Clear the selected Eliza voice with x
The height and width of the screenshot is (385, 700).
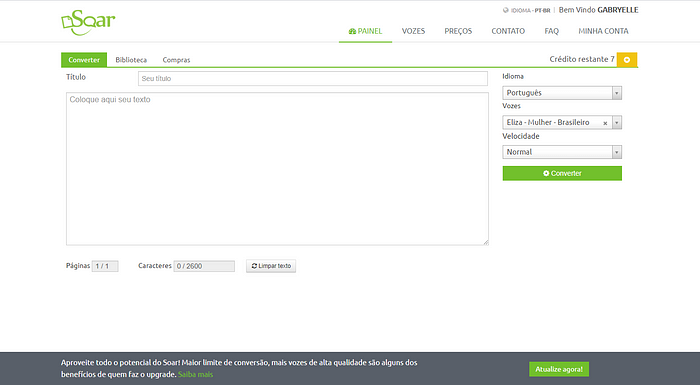(x=605, y=123)
